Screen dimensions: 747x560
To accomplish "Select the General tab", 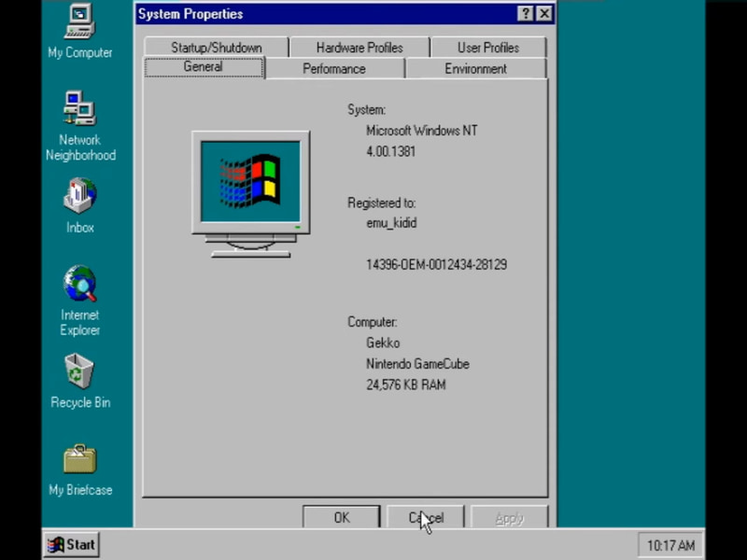I will pos(204,66).
